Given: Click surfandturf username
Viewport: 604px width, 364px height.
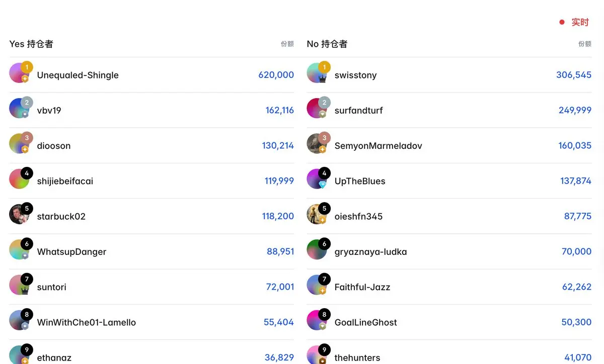Looking at the screenshot, I should pyautogui.click(x=358, y=111).
